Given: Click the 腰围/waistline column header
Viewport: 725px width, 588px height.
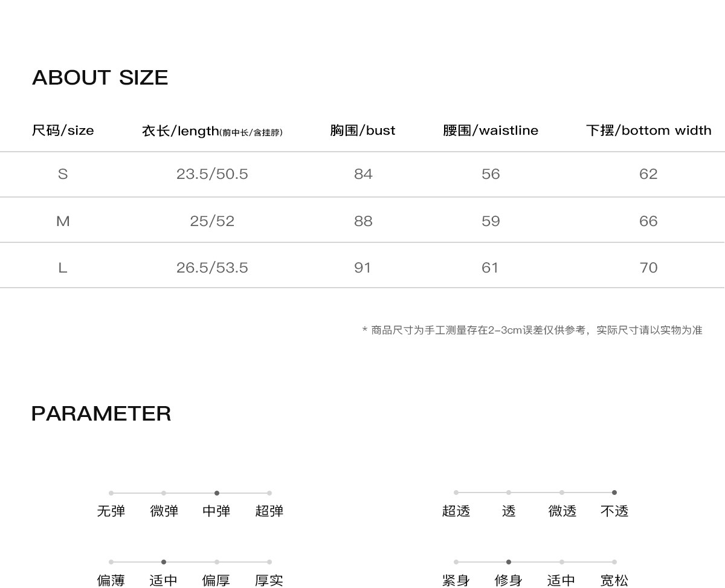Looking at the screenshot, I should coord(491,131).
